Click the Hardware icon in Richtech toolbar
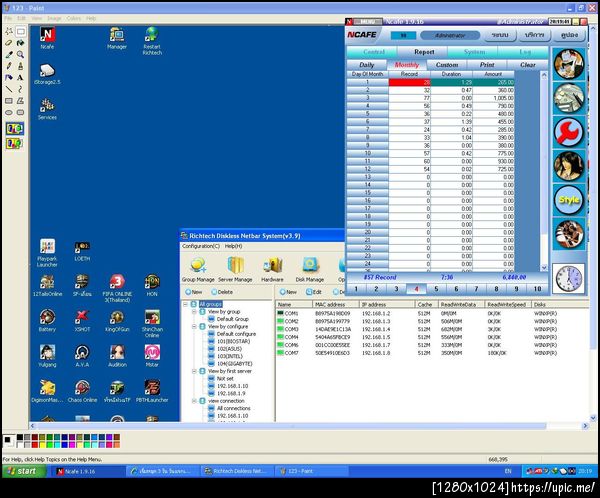The width and height of the screenshot is (600, 498). (x=272, y=269)
